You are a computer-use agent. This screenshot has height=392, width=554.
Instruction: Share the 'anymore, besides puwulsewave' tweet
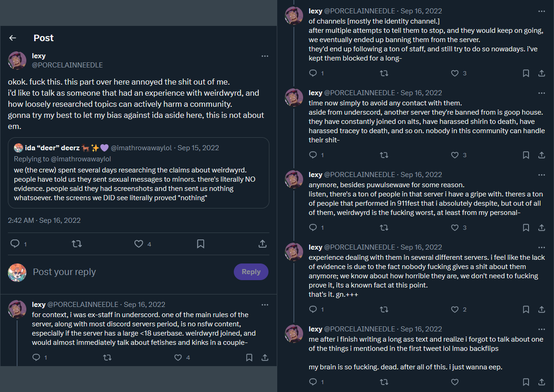pos(542,227)
